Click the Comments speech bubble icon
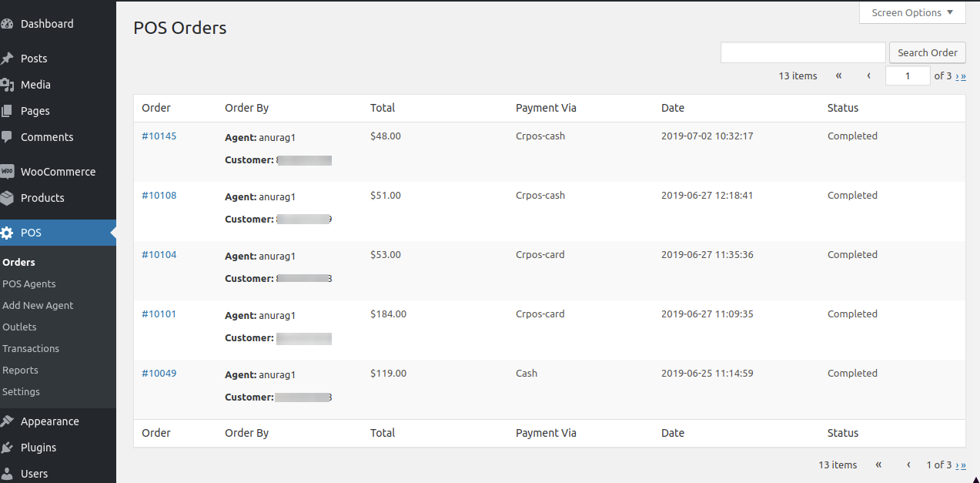 click(x=7, y=137)
